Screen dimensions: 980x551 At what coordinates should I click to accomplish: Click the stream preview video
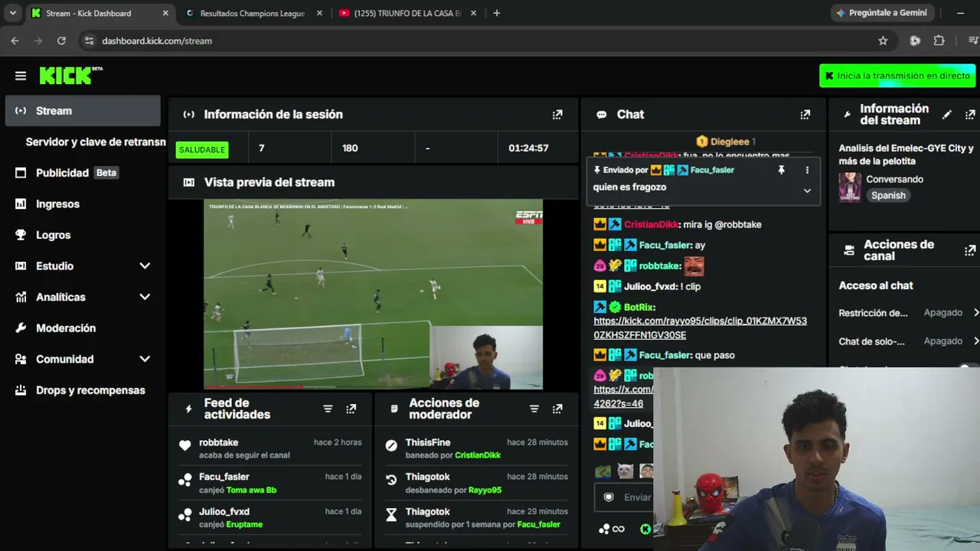pos(373,295)
